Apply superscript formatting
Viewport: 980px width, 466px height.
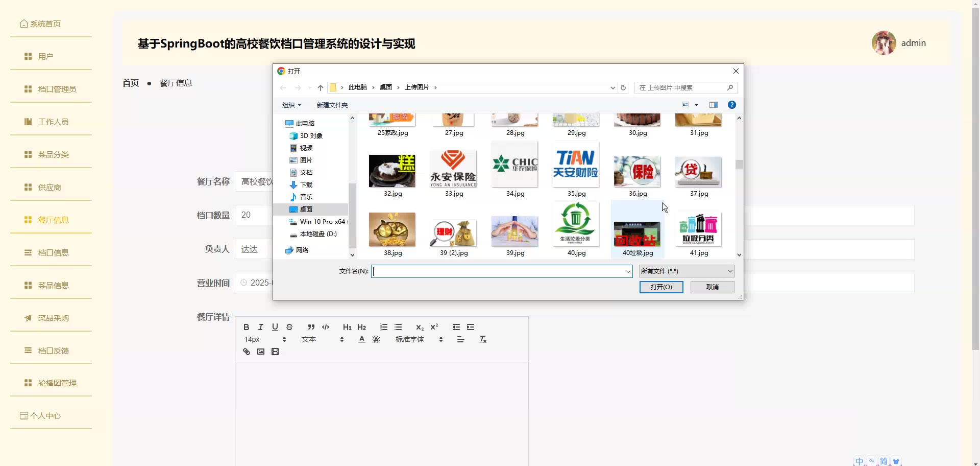pyautogui.click(x=434, y=327)
